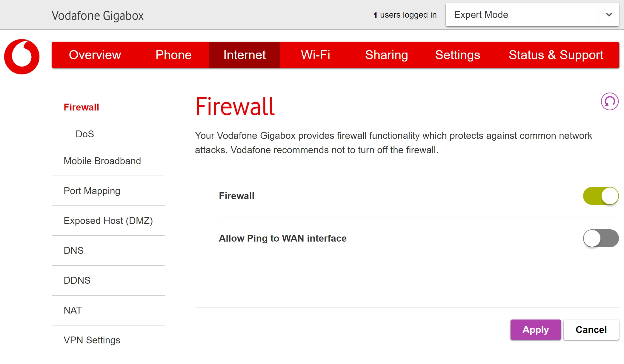
Task: Navigate to Mobile Broadband
Action: pos(102,161)
